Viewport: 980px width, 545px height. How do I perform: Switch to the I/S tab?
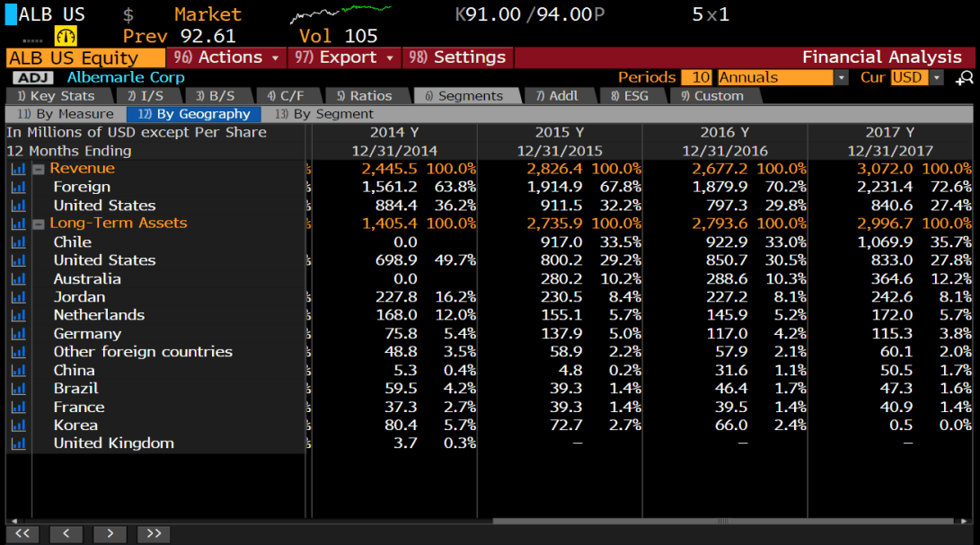click(x=146, y=96)
